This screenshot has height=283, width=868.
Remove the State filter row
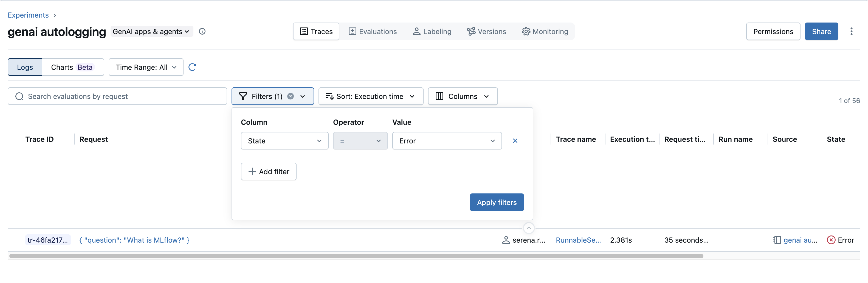click(x=515, y=141)
